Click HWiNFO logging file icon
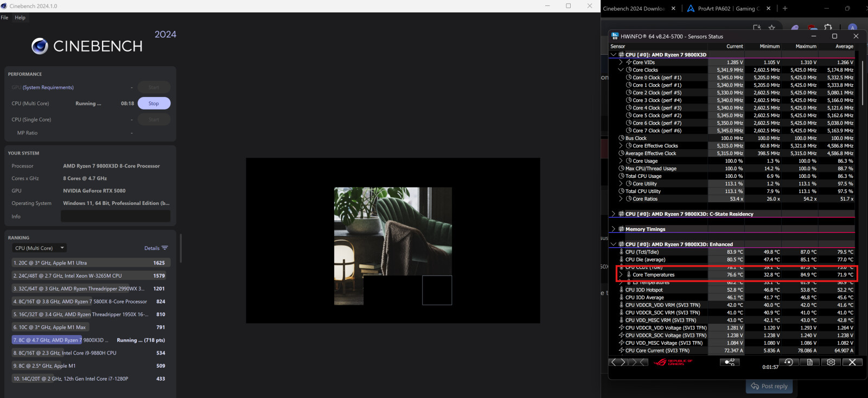868x398 pixels. (x=810, y=362)
